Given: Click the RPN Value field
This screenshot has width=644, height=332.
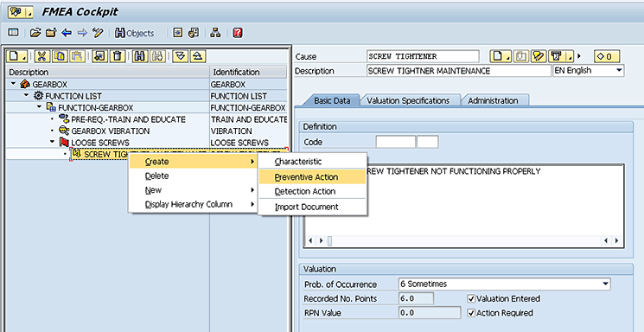Looking at the screenshot, I should (430, 313).
